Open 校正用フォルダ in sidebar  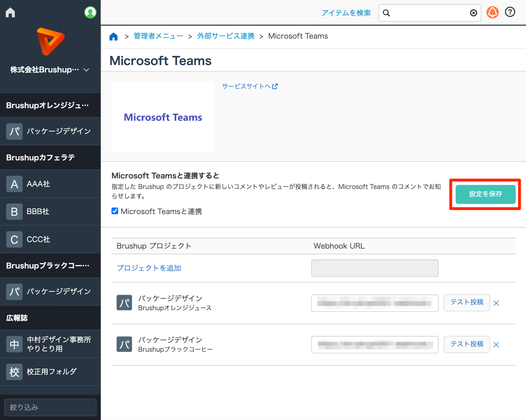[50, 372]
